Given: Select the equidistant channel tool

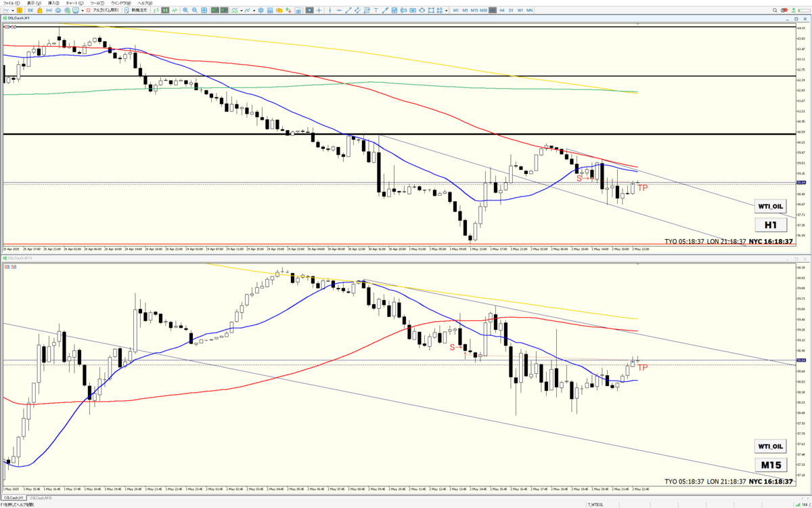Looking at the screenshot, I should [357, 10].
